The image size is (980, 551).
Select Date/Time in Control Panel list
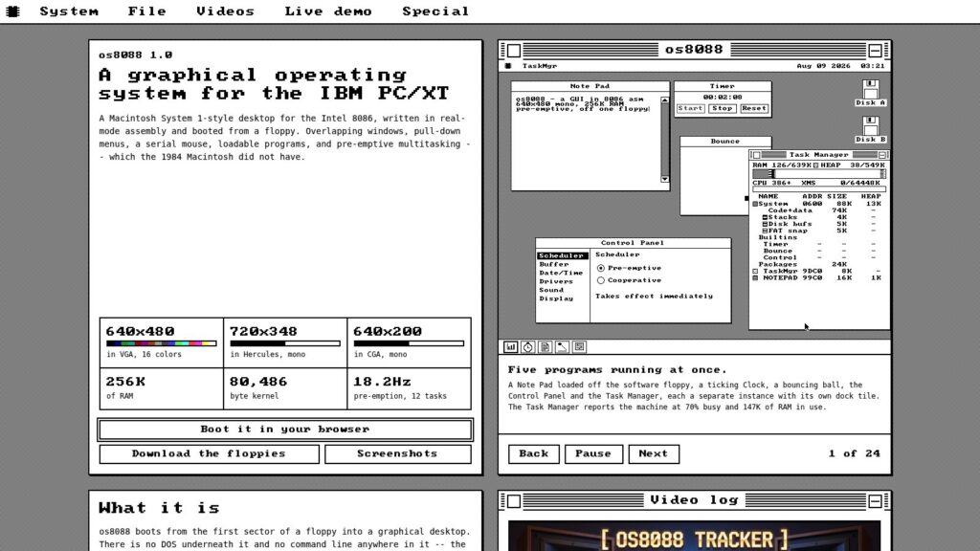561,273
